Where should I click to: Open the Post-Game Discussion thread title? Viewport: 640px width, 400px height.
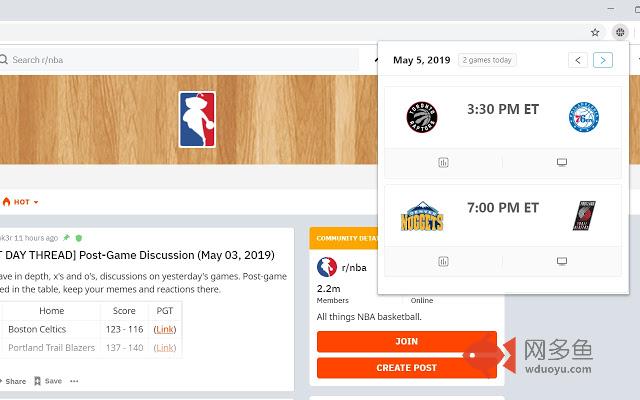coord(138,255)
